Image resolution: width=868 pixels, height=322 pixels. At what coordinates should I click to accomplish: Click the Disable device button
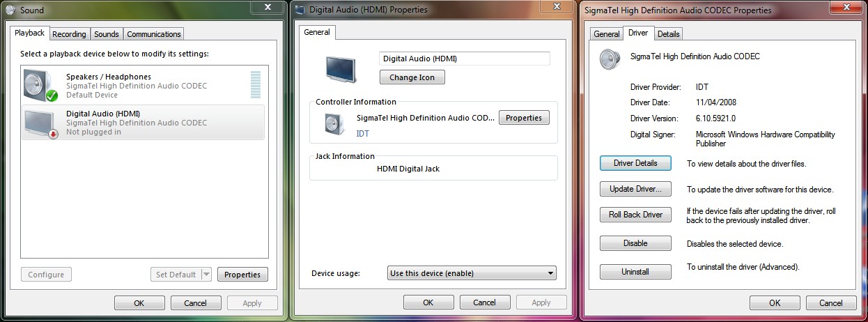click(x=635, y=243)
